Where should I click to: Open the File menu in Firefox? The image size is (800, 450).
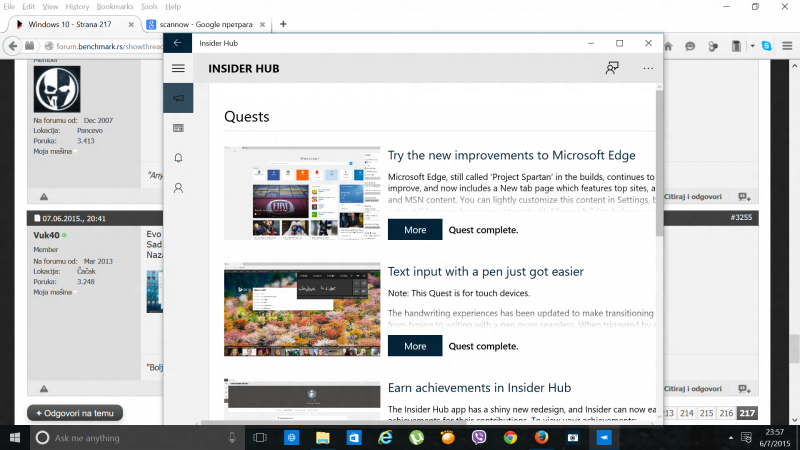[x=9, y=7]
